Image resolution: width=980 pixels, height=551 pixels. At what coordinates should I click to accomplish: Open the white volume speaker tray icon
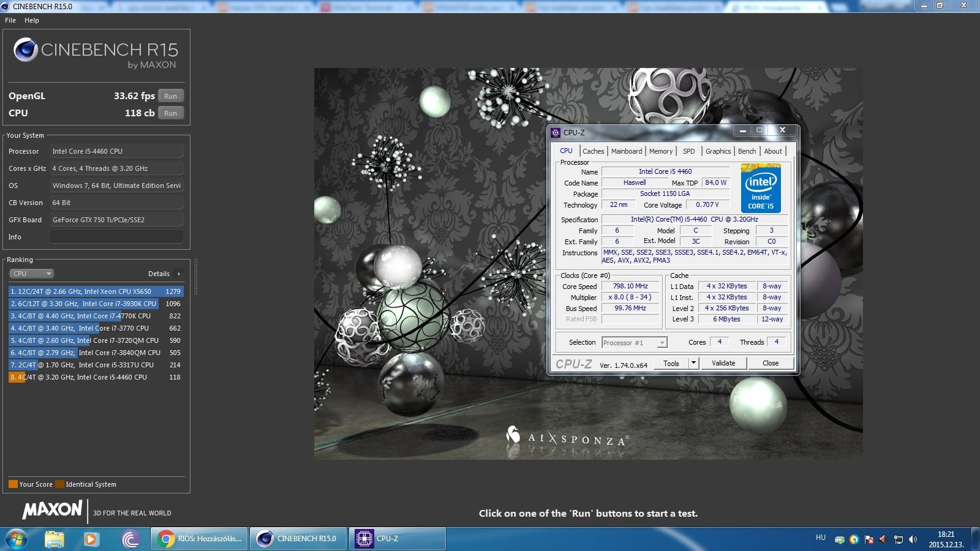point(913,539)
